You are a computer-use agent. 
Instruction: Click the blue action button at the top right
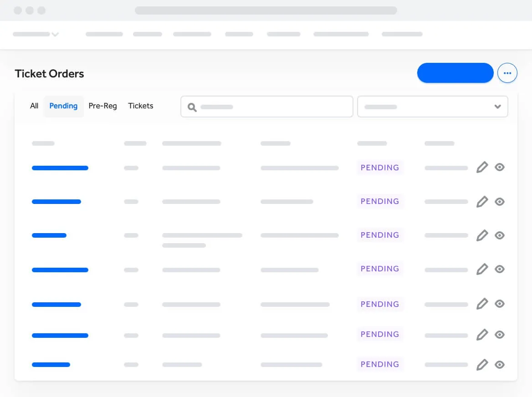455,73
